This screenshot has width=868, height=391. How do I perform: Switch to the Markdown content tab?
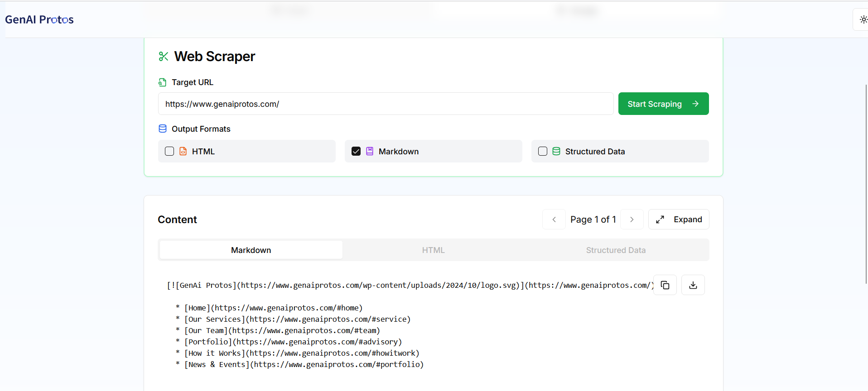[251, 250]
